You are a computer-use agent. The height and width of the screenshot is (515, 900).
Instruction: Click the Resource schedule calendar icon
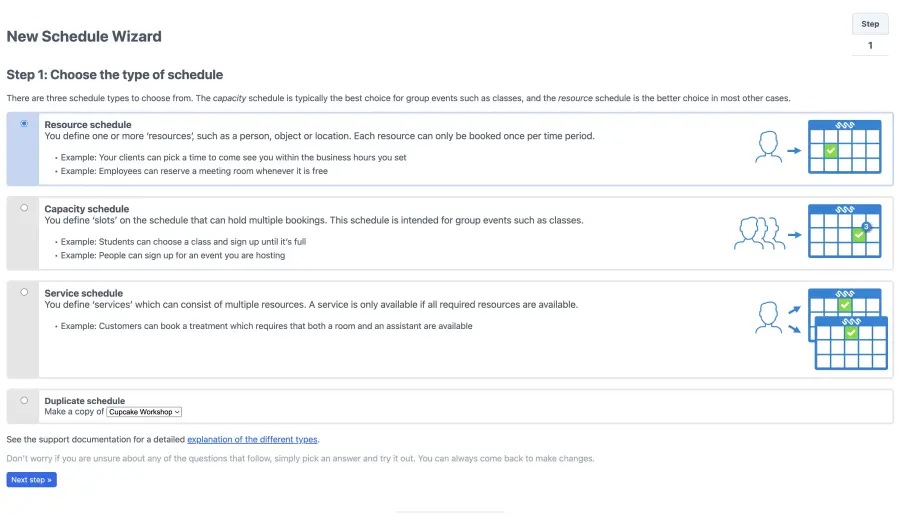[x=844, y=146]
